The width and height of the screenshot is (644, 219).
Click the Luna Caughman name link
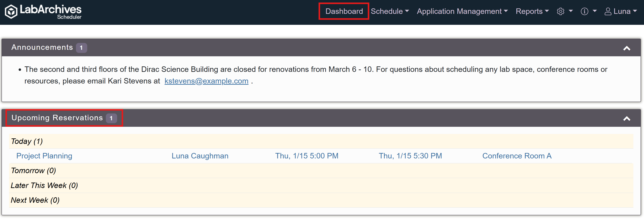pyautogui.click(x=200, y=156)
